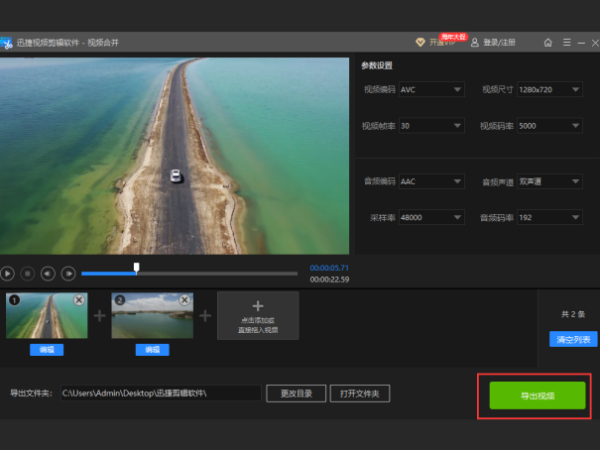This screenshot has height=450, width=600.
Task: Click the 清空列表 clear list button
Action: click(x=573, y=339)
